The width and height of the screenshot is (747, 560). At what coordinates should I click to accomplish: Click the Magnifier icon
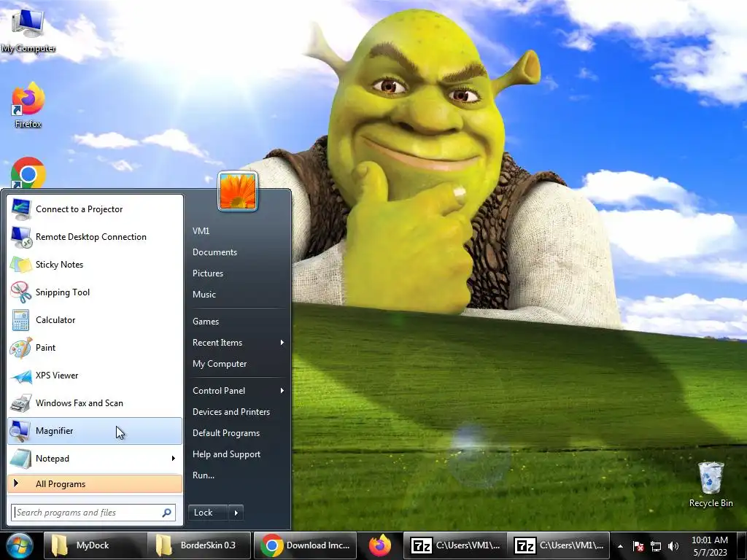coord(21,431)
